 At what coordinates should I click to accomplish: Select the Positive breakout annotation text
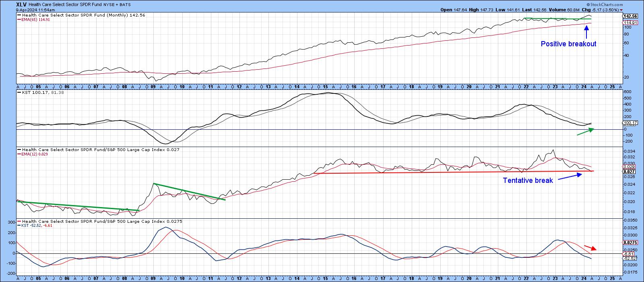pos(568,44)
